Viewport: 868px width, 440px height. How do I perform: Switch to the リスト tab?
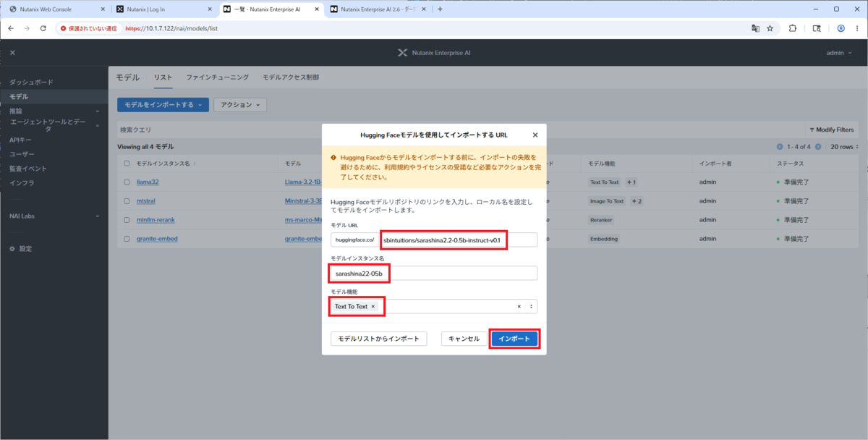tap(163, 77)
